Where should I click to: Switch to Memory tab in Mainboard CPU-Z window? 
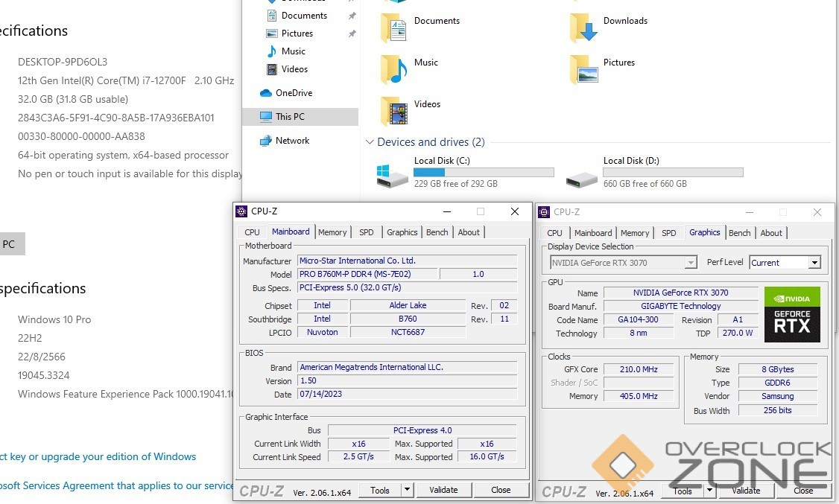tap(332, 232)
